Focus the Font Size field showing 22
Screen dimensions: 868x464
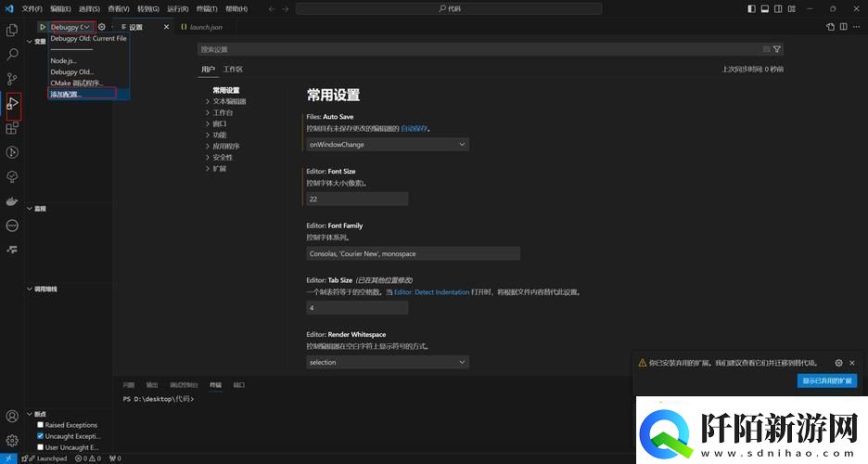(x=357, y=199)
